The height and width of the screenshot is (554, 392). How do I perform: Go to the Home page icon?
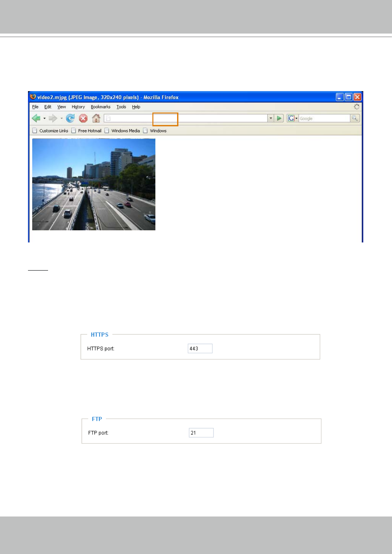96,118
